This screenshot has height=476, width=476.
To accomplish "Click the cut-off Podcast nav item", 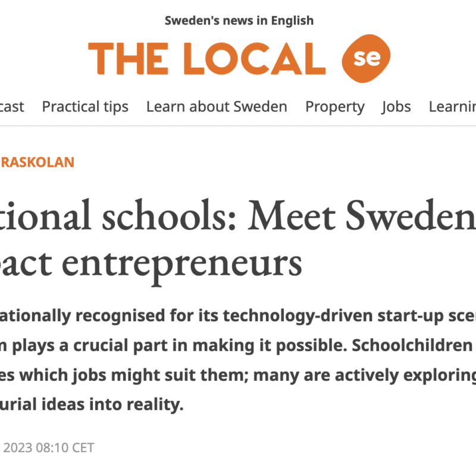I will click(12, 107).
